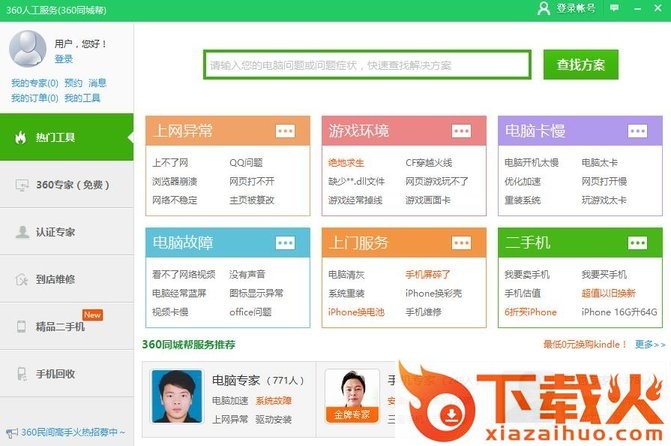
Task: Select 认证专家 in the sidebar
Action: click(x=66, y=232)
